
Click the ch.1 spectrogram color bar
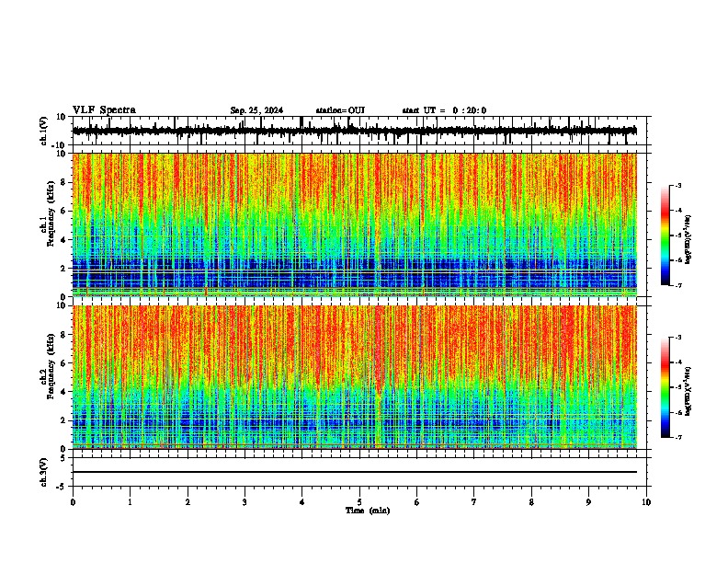pos(665,236)
